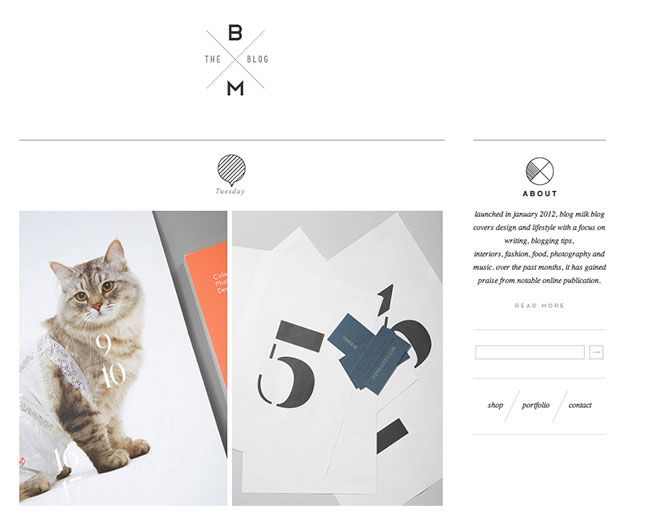The width and height of the screenshot is (649, 521).
Task: Click the striped speech bubble icon
Action: tap(231, 170)
